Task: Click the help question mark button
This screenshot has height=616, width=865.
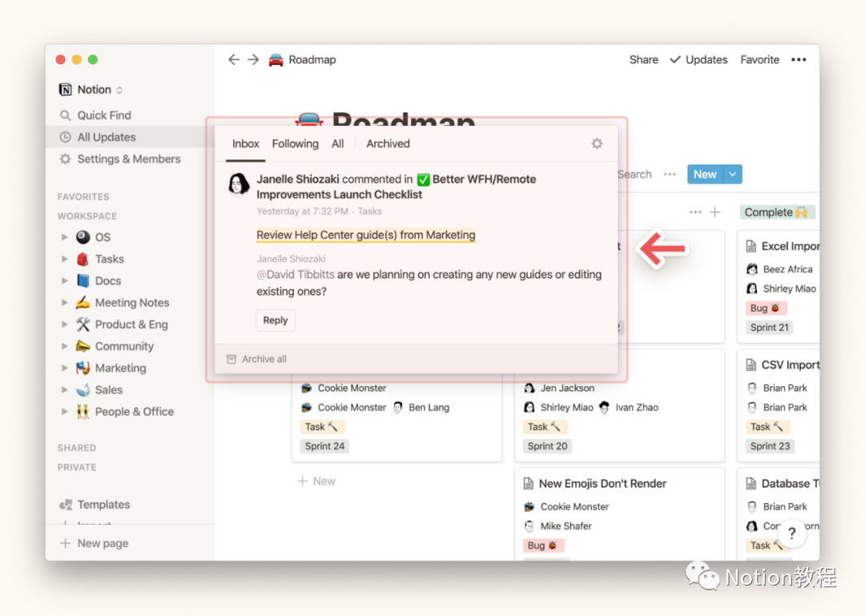Action: pyautogui.click(x=791, y=533)
